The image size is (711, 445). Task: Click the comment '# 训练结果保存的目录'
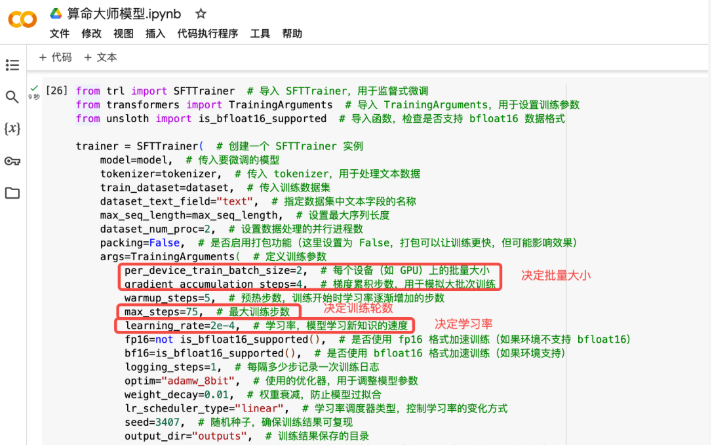tap(317, 436)
